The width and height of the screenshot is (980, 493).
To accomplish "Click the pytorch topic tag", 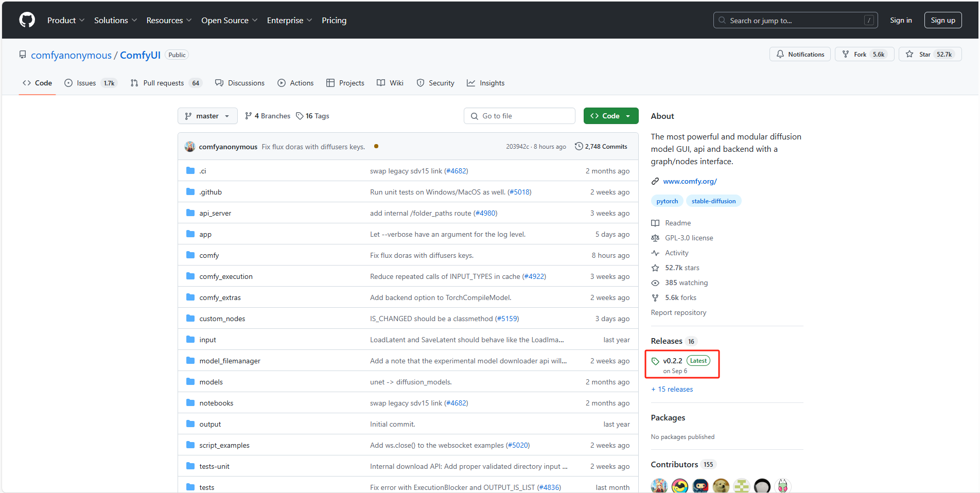I will coord(667,201).
